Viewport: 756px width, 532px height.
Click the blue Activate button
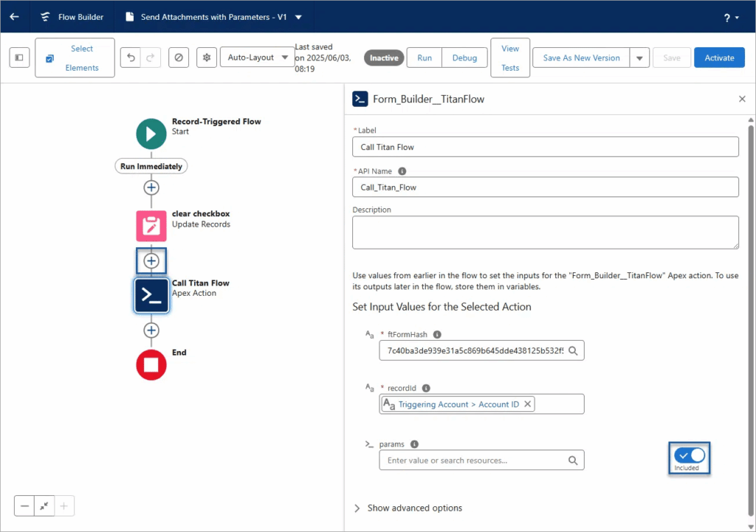click(x=719, y=58)
